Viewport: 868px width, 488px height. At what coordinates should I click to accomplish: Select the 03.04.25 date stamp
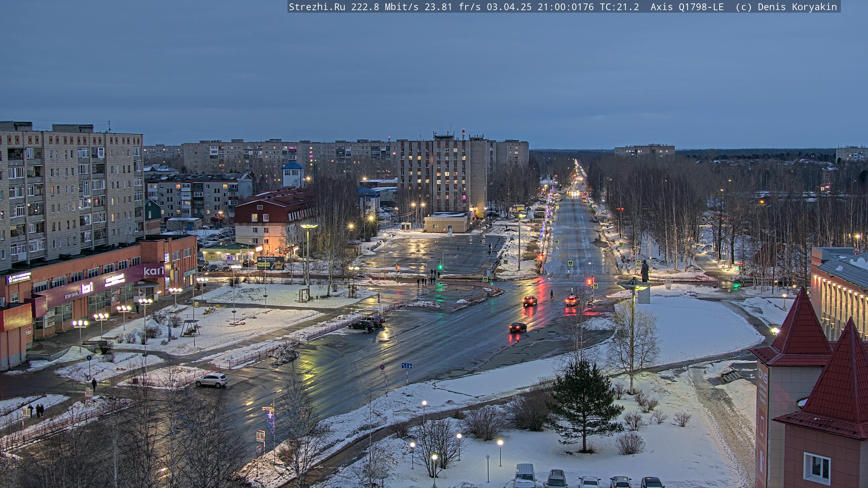click(x=509, y=7)
